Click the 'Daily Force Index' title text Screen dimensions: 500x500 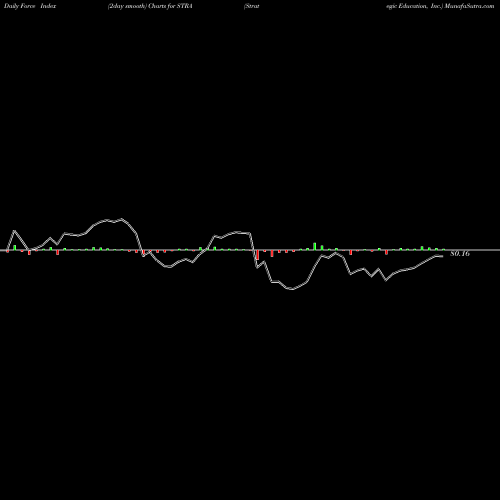pyautogui.click(x=30, y=6)
